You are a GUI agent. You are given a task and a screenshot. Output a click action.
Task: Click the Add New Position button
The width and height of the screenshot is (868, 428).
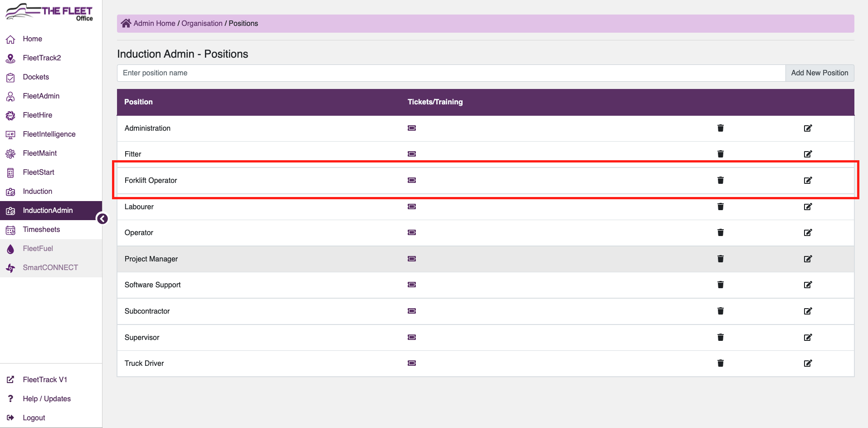pyautogui.click(x=819, y=73)
